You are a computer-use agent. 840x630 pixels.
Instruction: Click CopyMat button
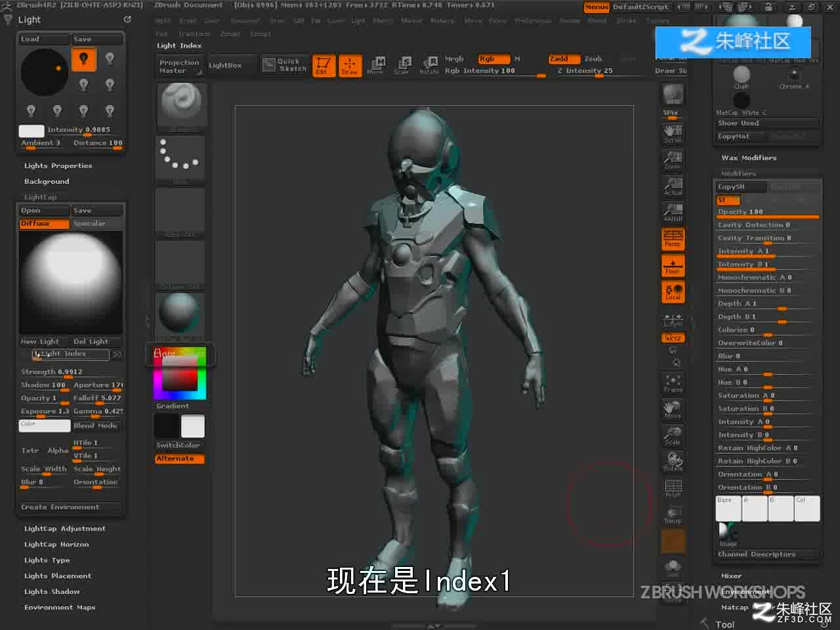tap(742, 136)
